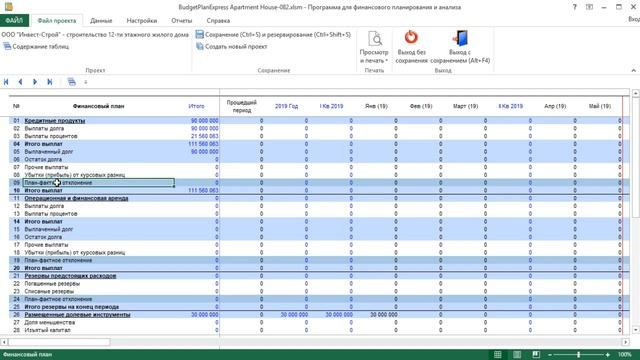The width and height of the screenshot is (640, 360).
Task: Click the Янв (19) column header
Action: (x=376, y=106)
